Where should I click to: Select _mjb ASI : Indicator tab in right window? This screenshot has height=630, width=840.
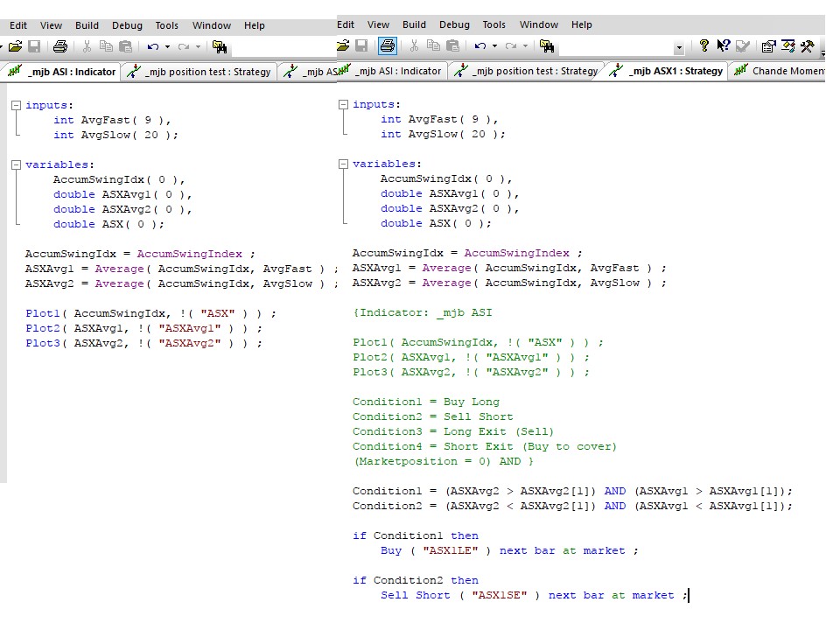click(392, 71)
